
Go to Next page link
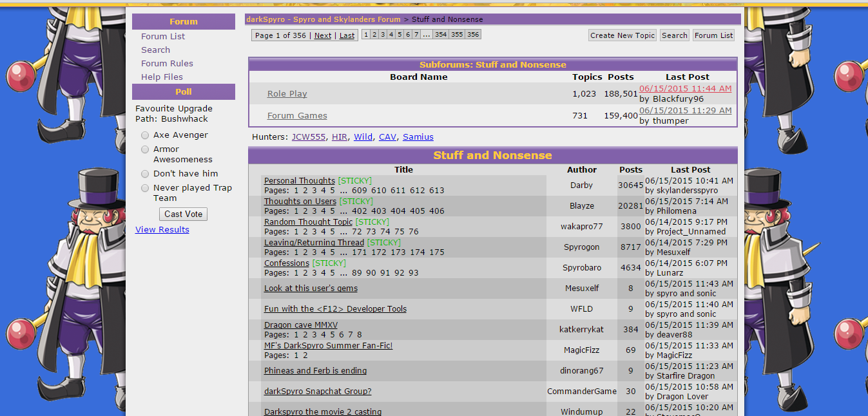point(323,36)
